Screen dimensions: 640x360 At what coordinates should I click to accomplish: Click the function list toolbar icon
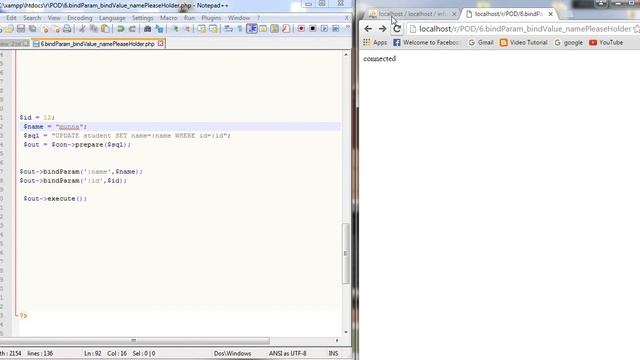coord(286,29)
